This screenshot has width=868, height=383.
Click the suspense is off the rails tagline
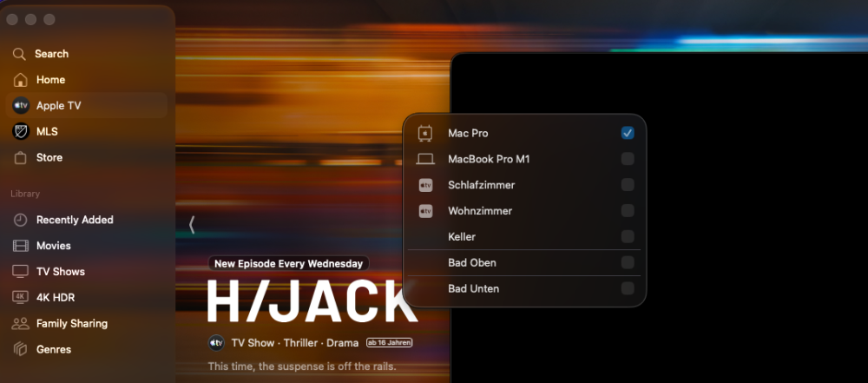pyautogui.click(x=302, y=366)
